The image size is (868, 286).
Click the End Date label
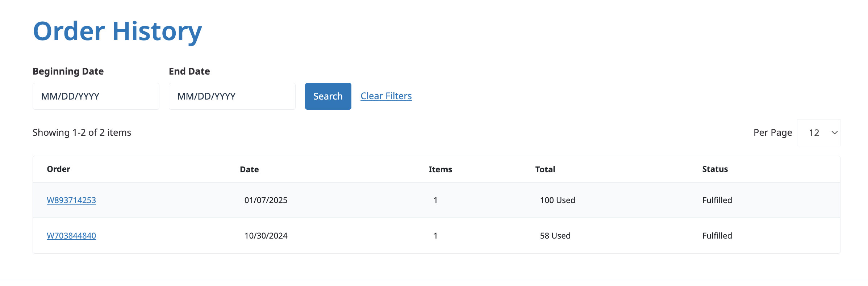coord(189,71)
